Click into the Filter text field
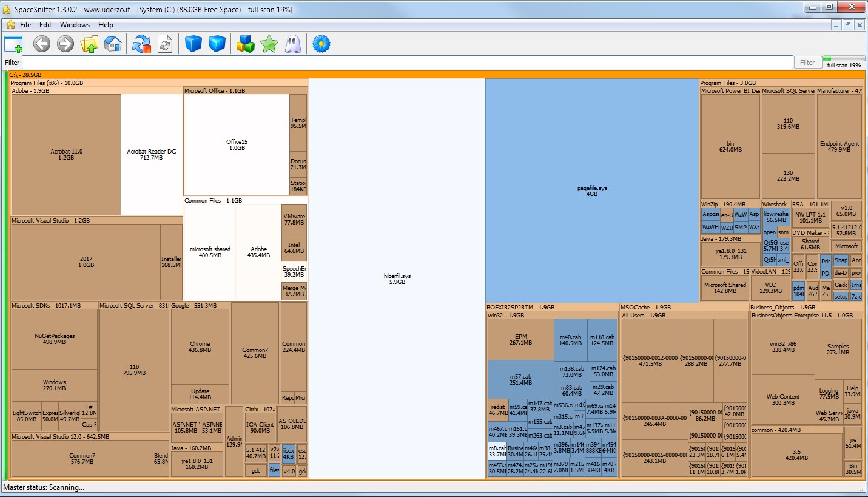The width and height of the screenshot is (868, 497). (x=408, y=62)
